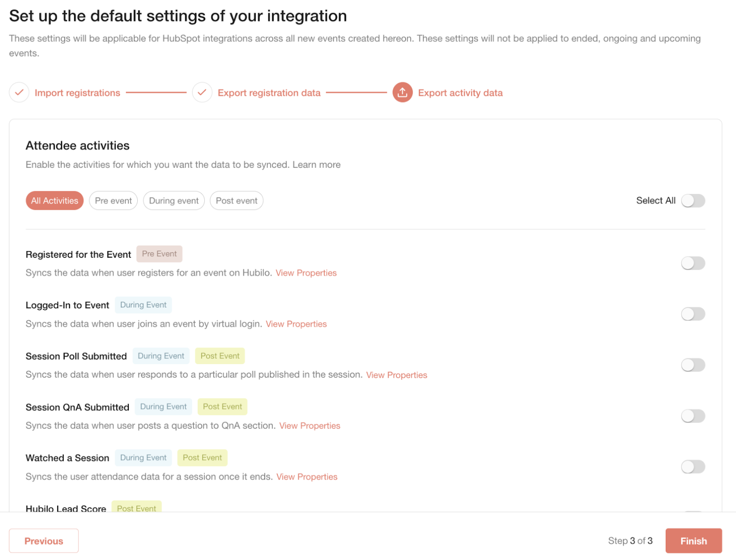736x560 pixels.
Task: Enable Watched a Session toggle
Action: pyautogui.click(x=693, y=467)
